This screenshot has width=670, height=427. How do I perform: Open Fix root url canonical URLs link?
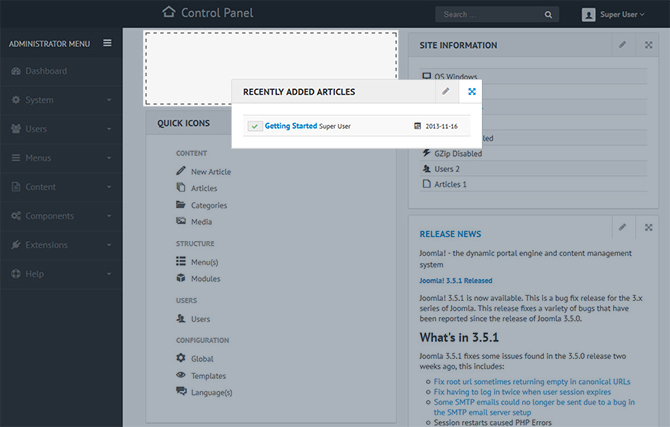point(532,381)
